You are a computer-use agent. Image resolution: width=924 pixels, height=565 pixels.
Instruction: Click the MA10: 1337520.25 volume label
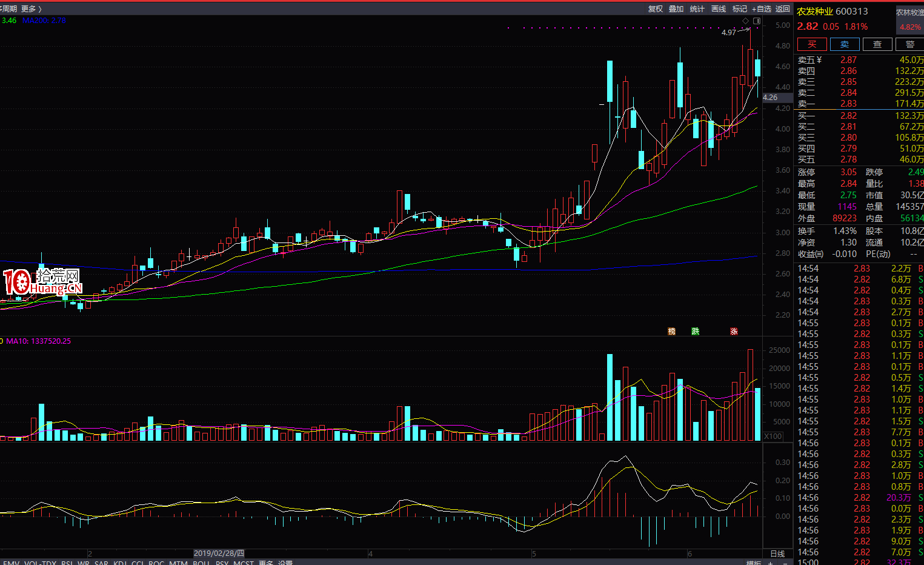click(38, 341)
